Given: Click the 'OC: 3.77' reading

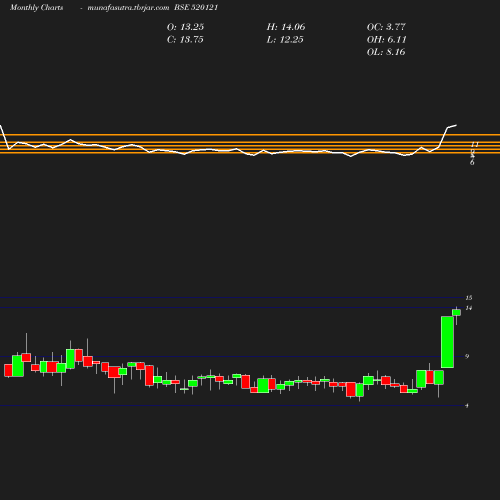Looking at the screenshot, I should click(x=386, y=27).
